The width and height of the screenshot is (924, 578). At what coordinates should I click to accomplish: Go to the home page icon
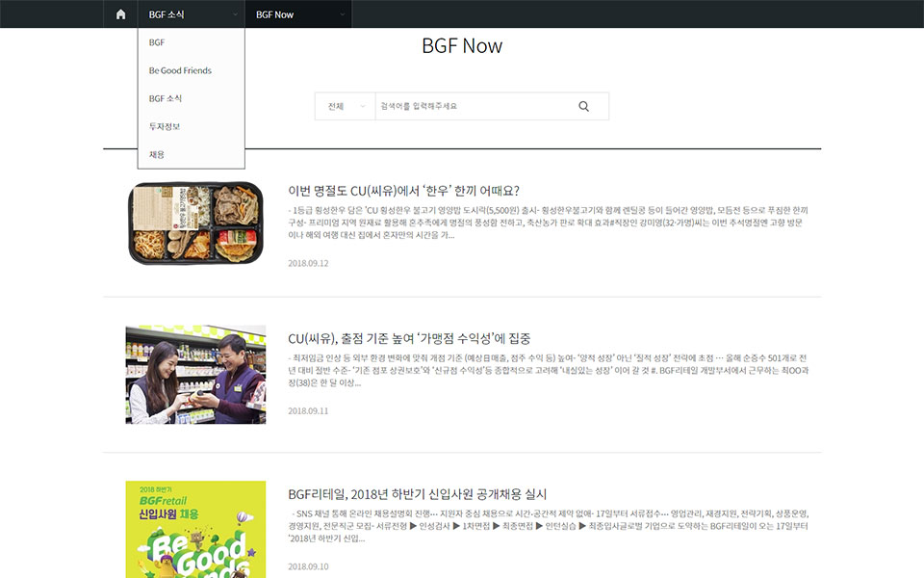(120, 14)
